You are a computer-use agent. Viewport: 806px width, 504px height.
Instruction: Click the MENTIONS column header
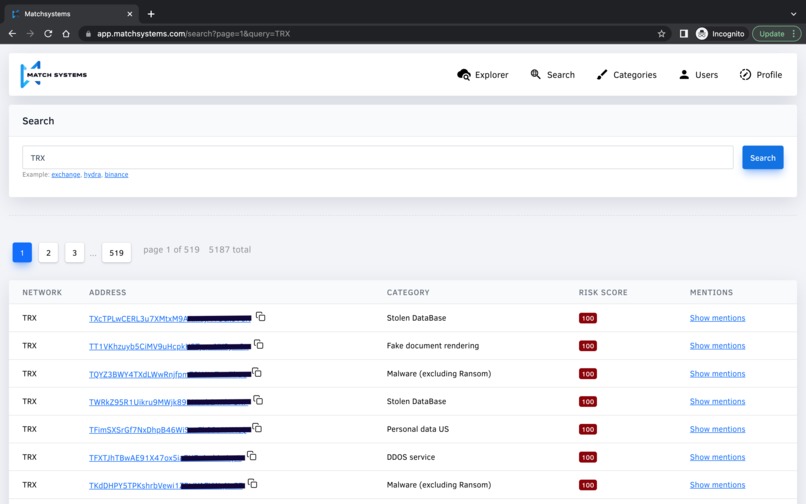[x=711, y=292]
